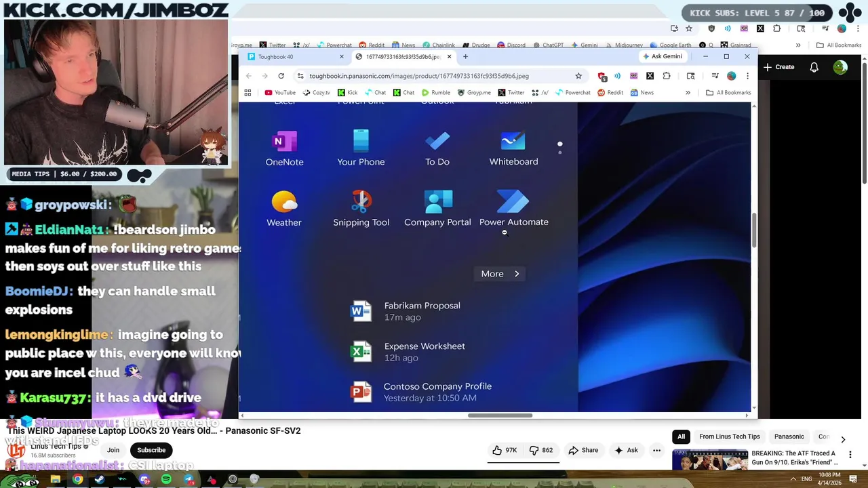Like the video with 97K likes
868x488 pixels.
click(505, 450)
